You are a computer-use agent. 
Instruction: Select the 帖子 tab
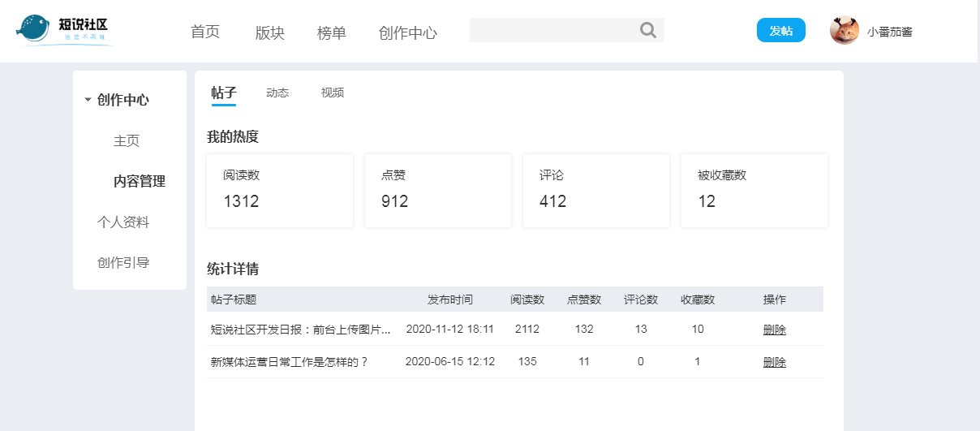tap(223, 93)
